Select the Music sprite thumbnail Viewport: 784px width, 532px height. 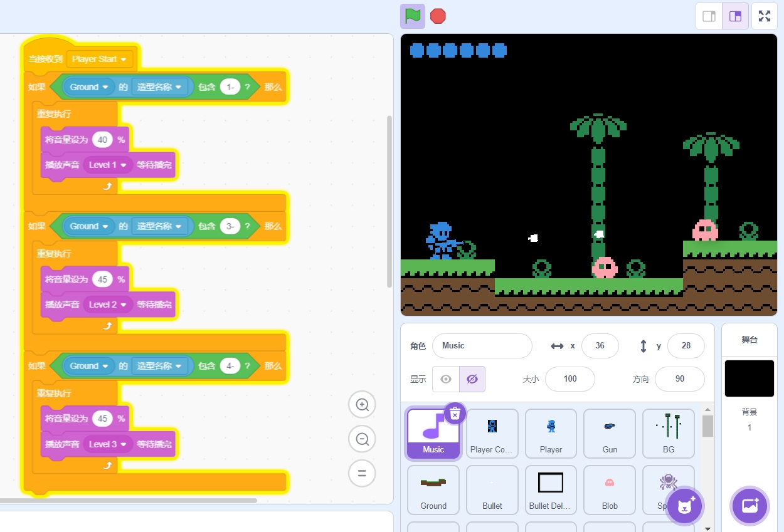pyautogui.click(x=433, y=434)
